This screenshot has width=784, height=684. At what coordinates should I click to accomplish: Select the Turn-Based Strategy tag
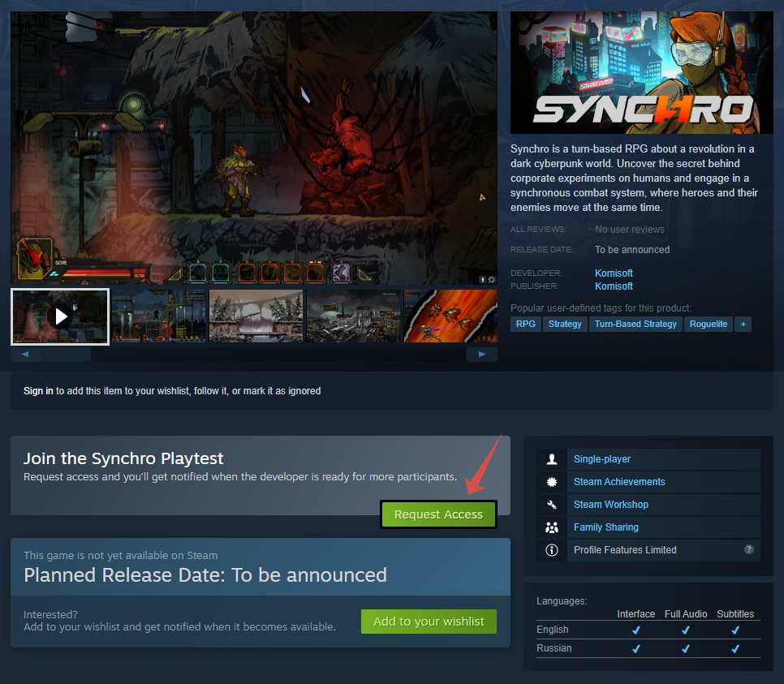point(635,324)
